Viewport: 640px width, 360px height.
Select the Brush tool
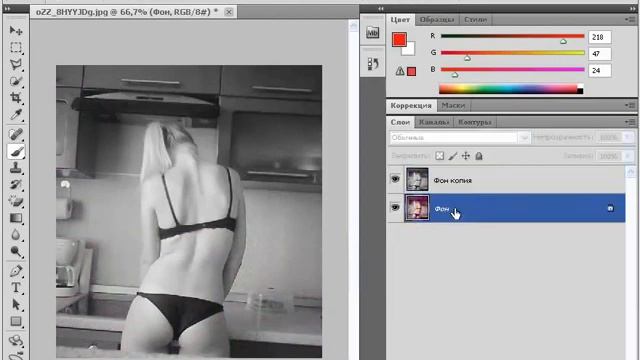[16, 151]
